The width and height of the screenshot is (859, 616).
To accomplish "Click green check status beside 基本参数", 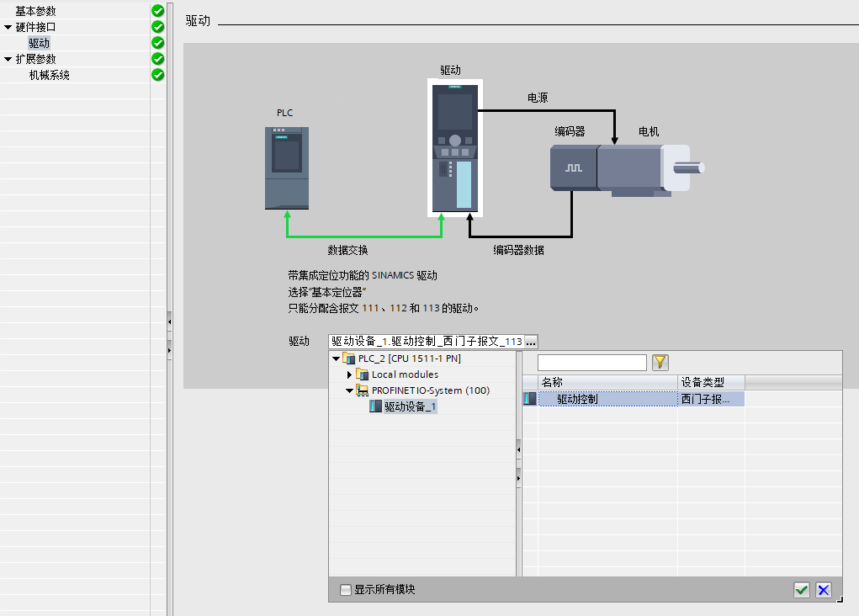I will 158,11.
